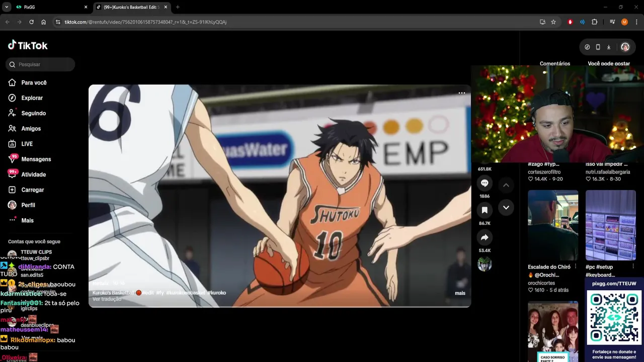Viewport: 644px width, 362px height.
Task: Reload the TikTok page
Action: [x=31, y=22]
